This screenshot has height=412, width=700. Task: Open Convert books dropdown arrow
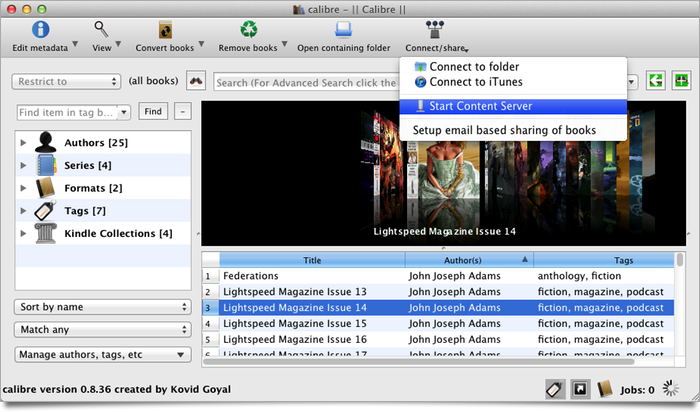click(201, 44)
